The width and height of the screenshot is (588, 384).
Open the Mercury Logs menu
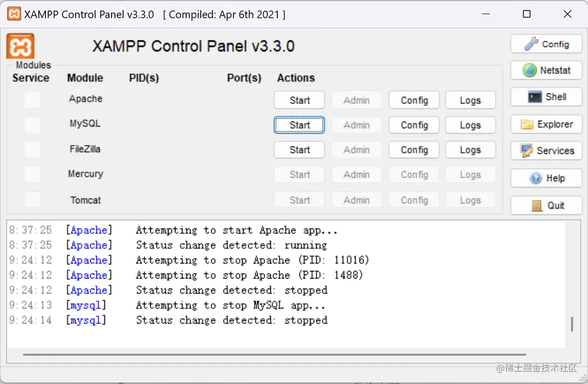[x=471, y=175]
